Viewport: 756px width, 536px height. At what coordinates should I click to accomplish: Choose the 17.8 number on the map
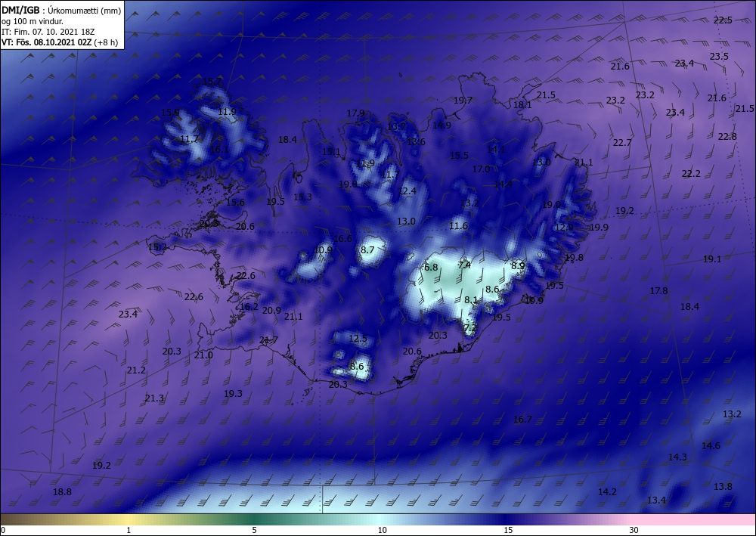[658, 290]
